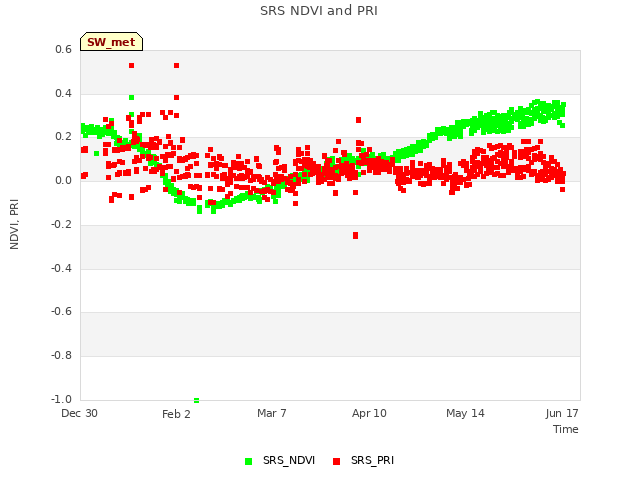Toggle the SRS_PRI legend label

tap(372, 460)
